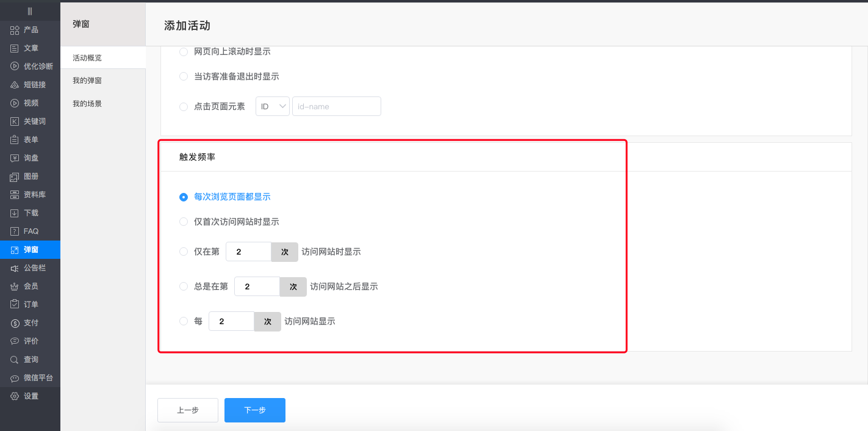Enable 仅首次访问网站时显示 option
The height and width of the screenshot is (431, 868).
coord(184,222)
